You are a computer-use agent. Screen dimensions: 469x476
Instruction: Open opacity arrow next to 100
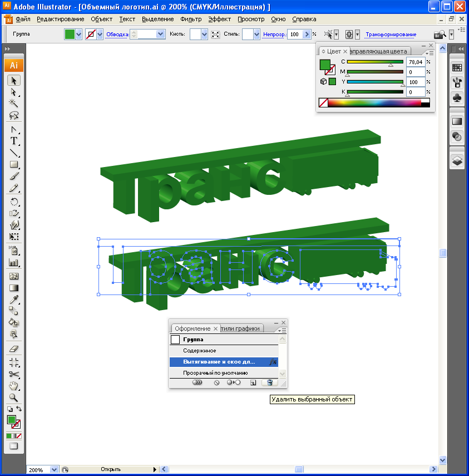(307, 34)
